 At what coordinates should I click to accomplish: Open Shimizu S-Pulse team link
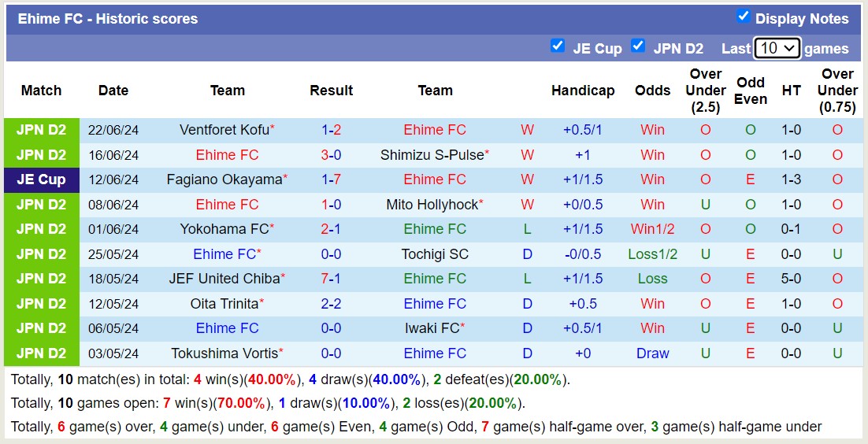432,155
